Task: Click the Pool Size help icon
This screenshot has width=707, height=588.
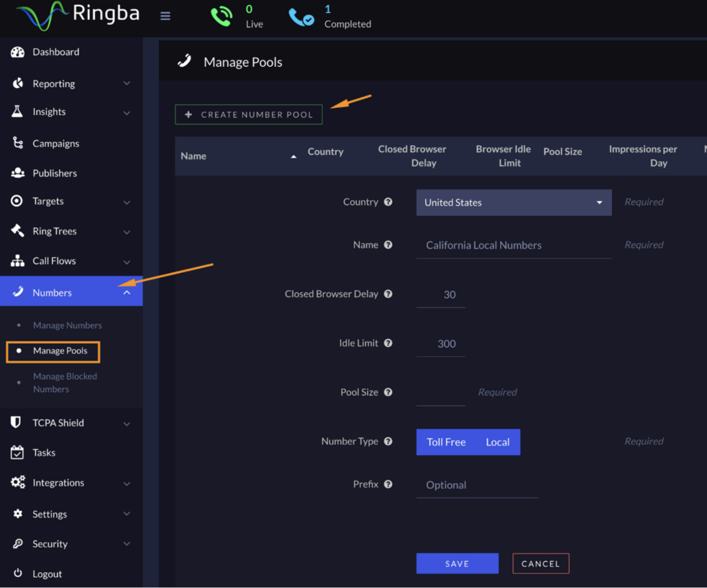Action: [x=388, y=392]
